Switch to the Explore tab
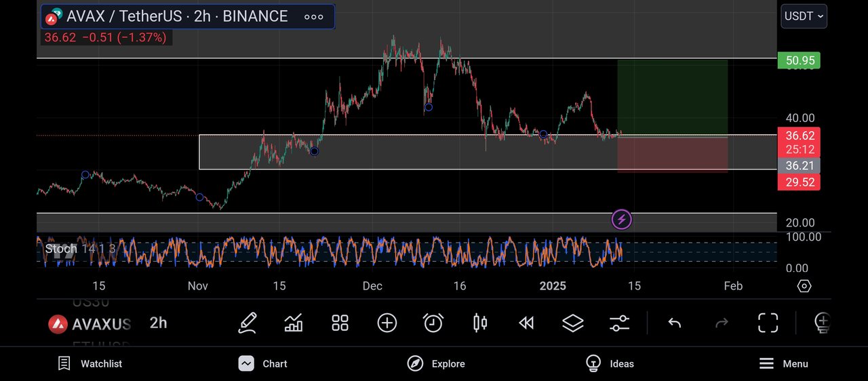Screen dimensions: 868x381 point(436,364)
